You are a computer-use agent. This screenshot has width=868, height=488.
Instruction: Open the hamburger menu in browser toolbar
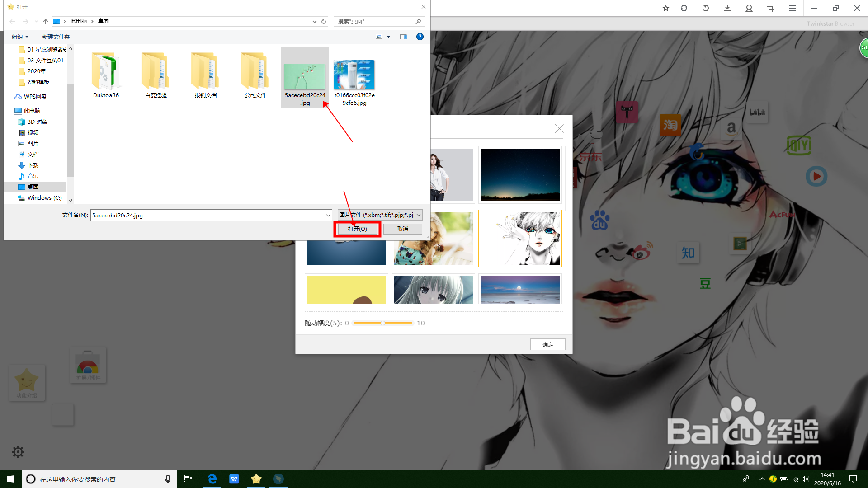coord(793,8)
